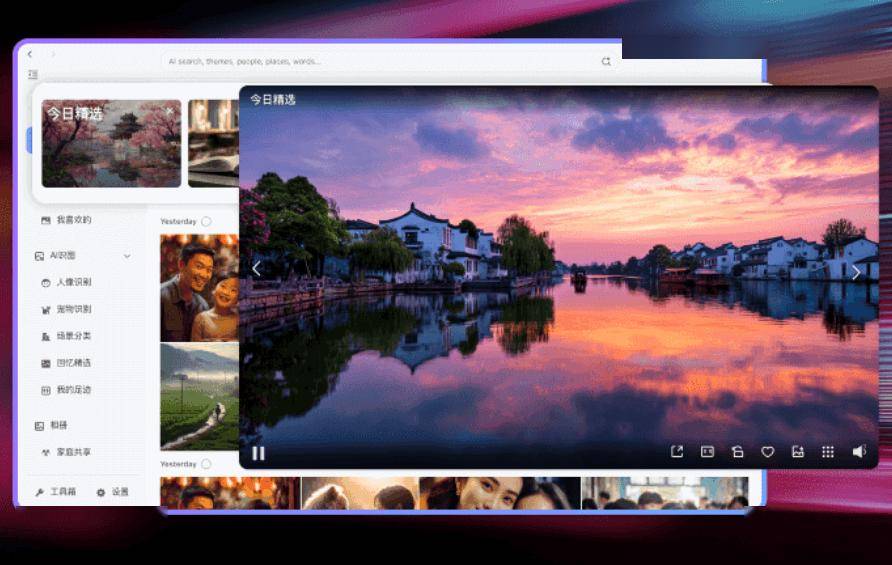
Task: Click the caption card icon in the viewer
Action: click(707, 452)
